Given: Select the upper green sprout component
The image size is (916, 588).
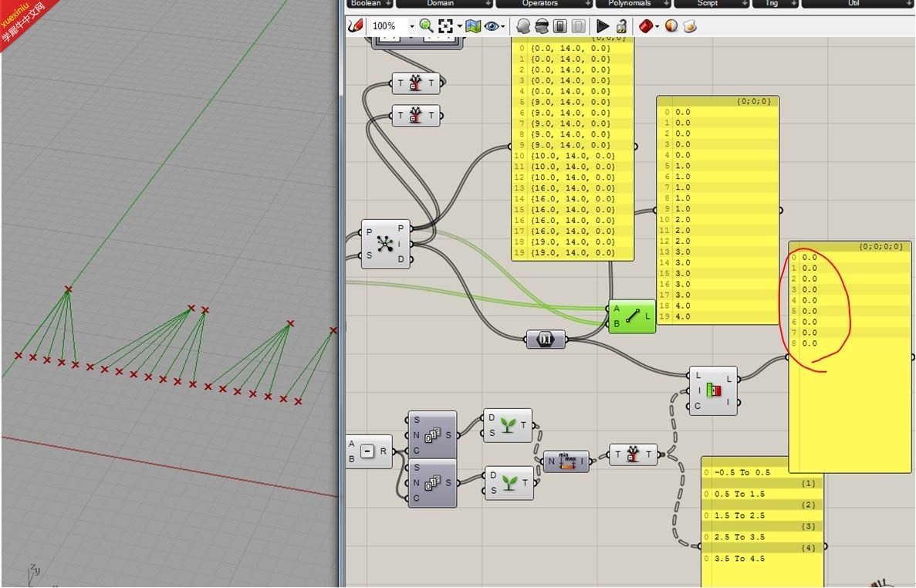Looking at the screenshot, I should (x=508, y=425).
